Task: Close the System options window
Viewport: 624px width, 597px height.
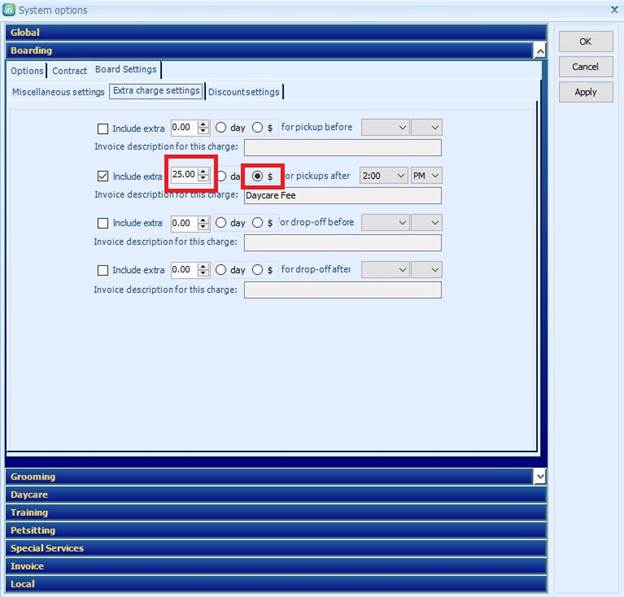Action: pyautogui.click(x=614, y=10)
